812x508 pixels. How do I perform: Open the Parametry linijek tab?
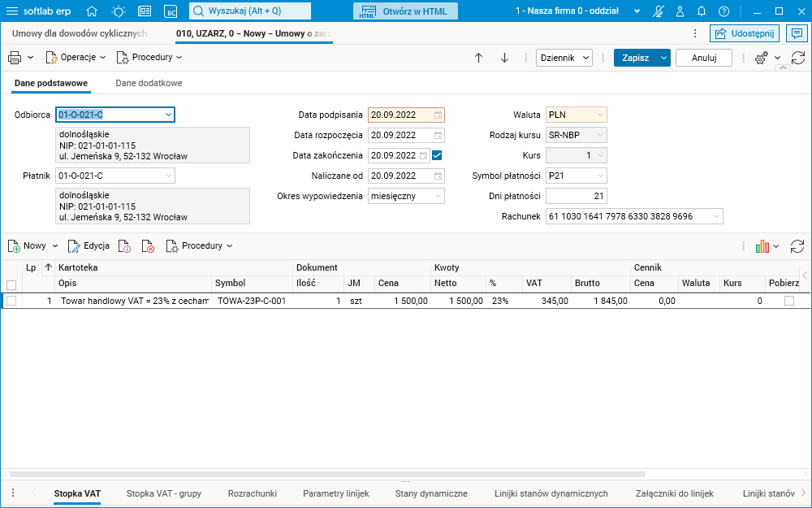(x=336, y=493)
